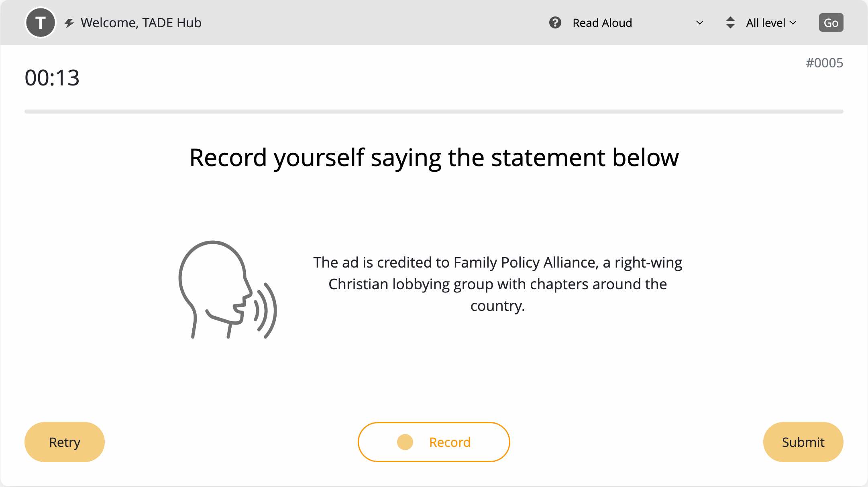Click the Go button to proceed
This screenshot has height=487, width=868.
830,22
